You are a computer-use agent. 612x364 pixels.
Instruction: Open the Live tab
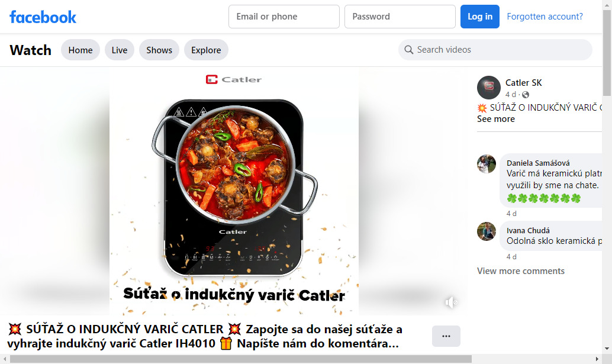point(120,50)
